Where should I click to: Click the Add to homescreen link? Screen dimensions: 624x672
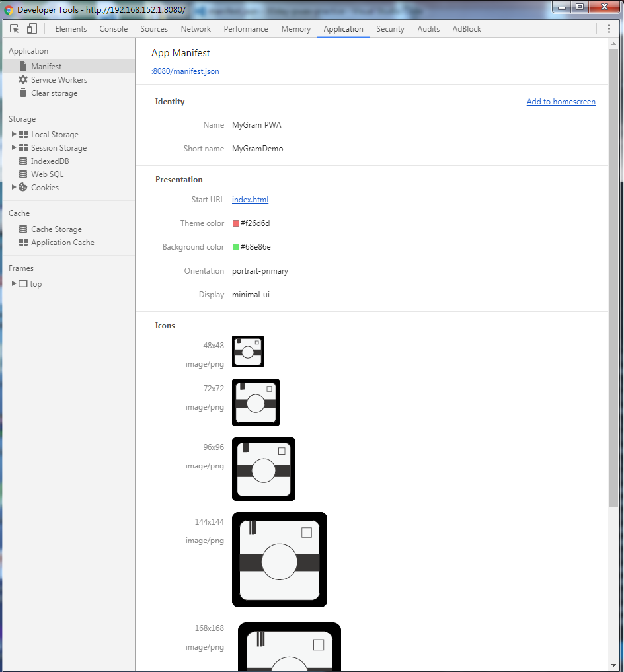click(x=561, y=102)
